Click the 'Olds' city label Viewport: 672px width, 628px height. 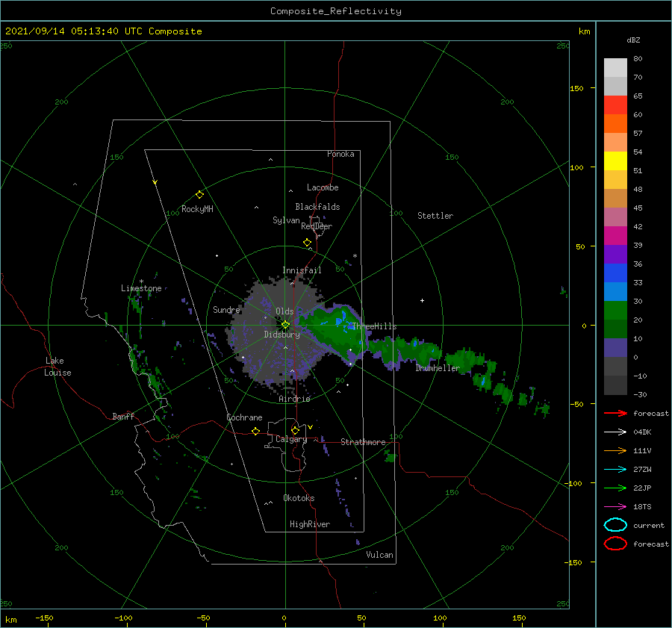[x=284, y=311]
